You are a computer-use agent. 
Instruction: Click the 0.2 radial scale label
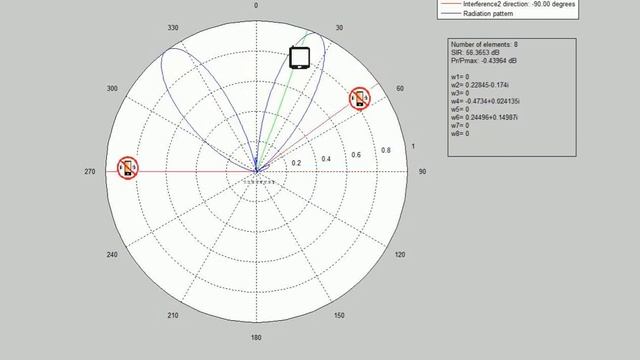click(296, 163)
